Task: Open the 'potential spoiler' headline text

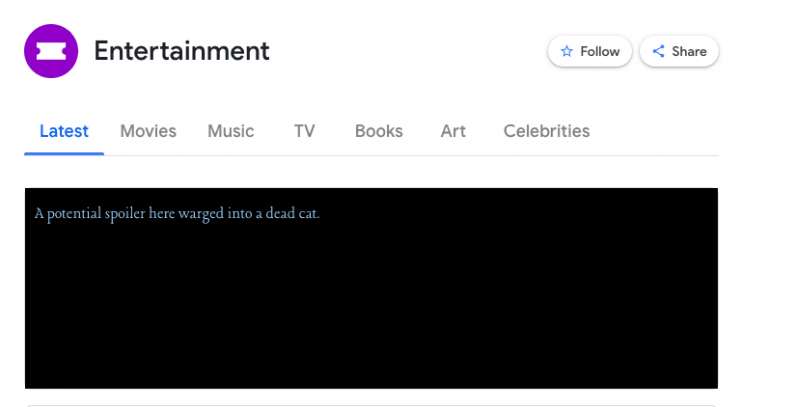Action: [177, 214]
